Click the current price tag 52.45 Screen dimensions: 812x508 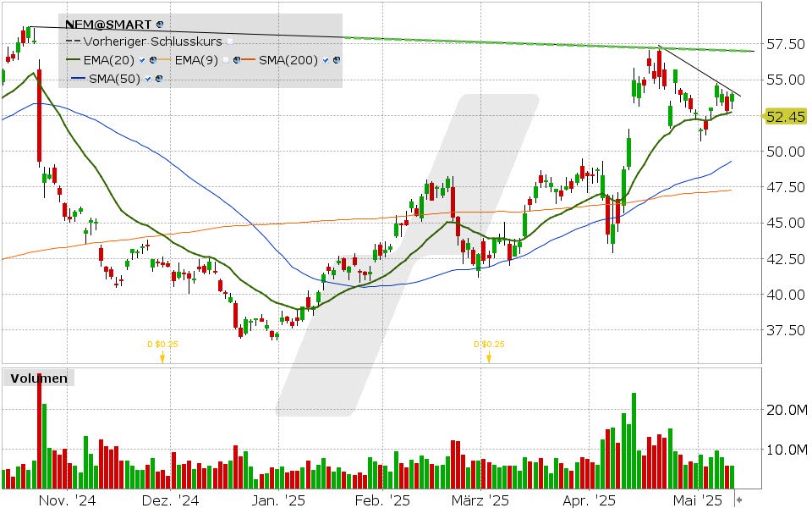coord(785,117)
